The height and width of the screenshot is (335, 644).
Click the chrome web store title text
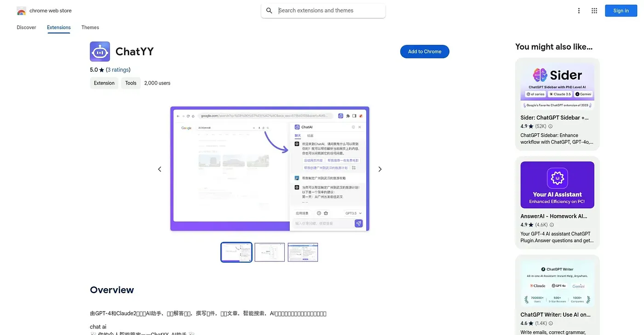coord(51,11)
